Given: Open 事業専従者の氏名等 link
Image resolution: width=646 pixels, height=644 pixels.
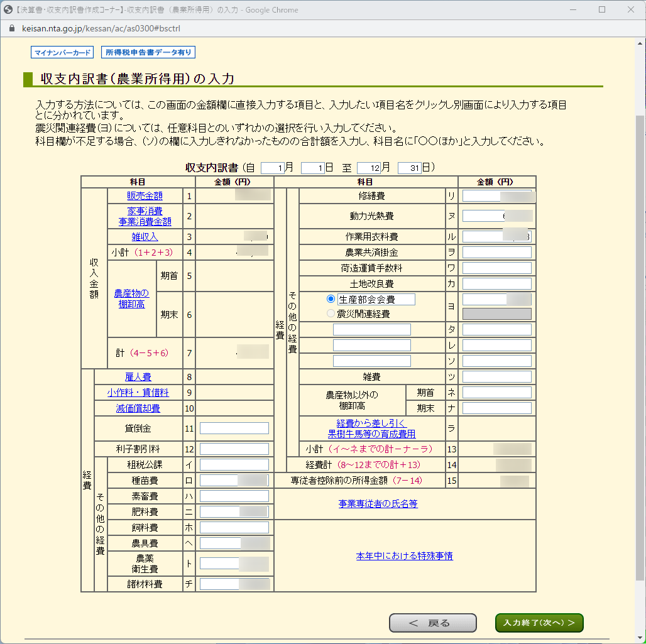Looking at the screenshot, I should pos(378,503).
